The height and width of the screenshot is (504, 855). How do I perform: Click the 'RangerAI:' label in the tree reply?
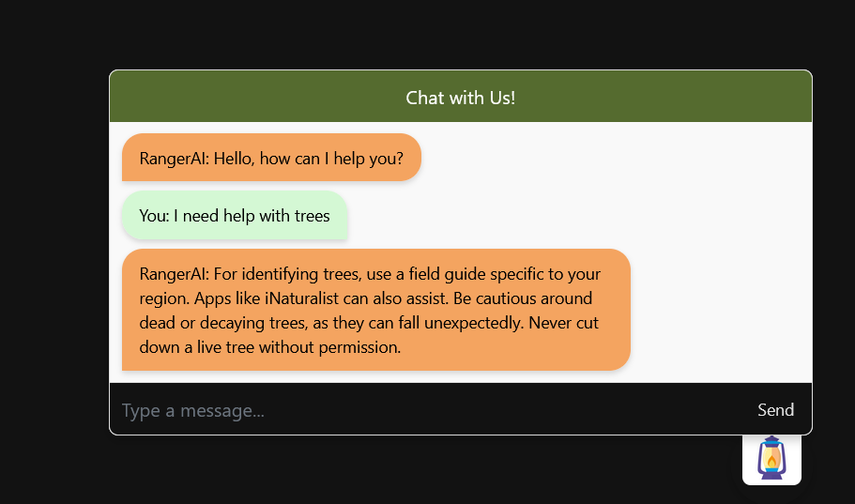click(175, 274)
